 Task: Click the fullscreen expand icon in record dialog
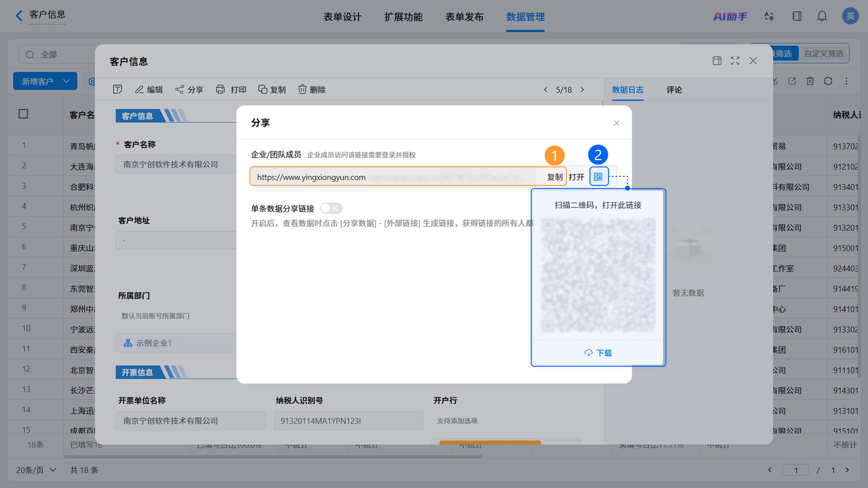(735, 61)
